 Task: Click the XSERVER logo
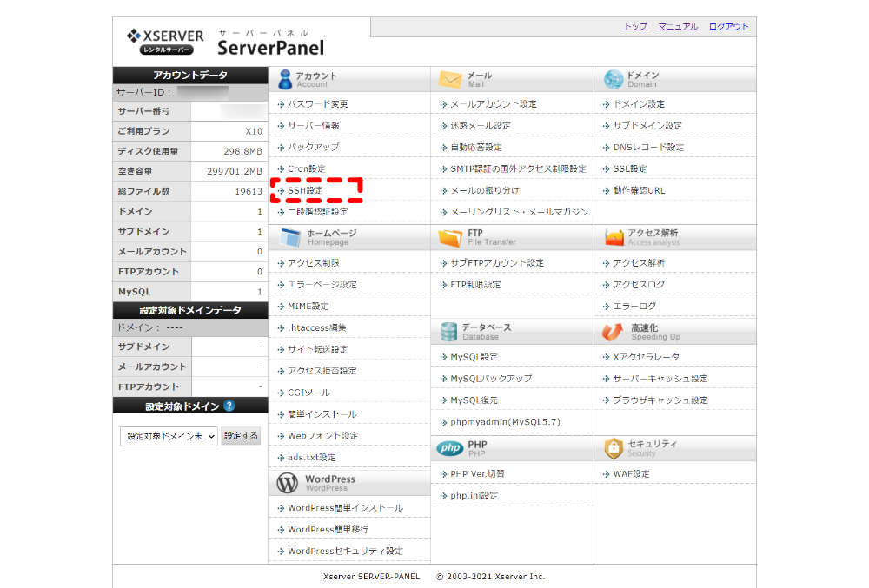coord(165,42)
